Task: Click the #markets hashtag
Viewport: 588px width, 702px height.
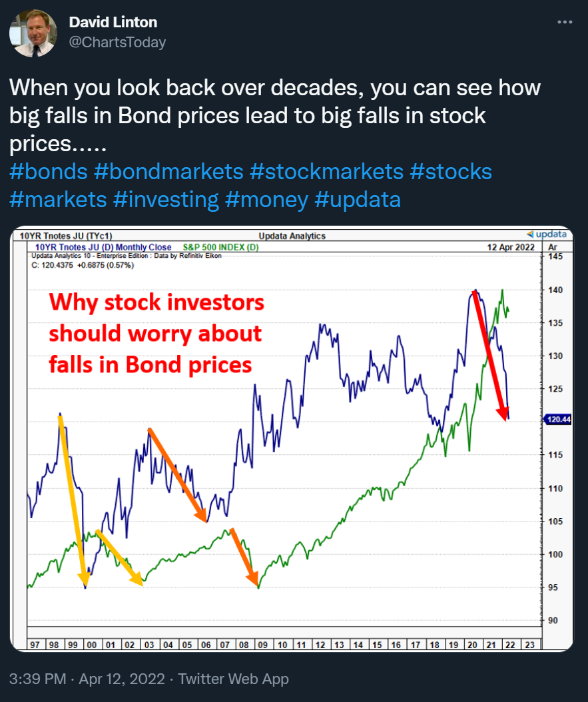Action: [58, 198]
